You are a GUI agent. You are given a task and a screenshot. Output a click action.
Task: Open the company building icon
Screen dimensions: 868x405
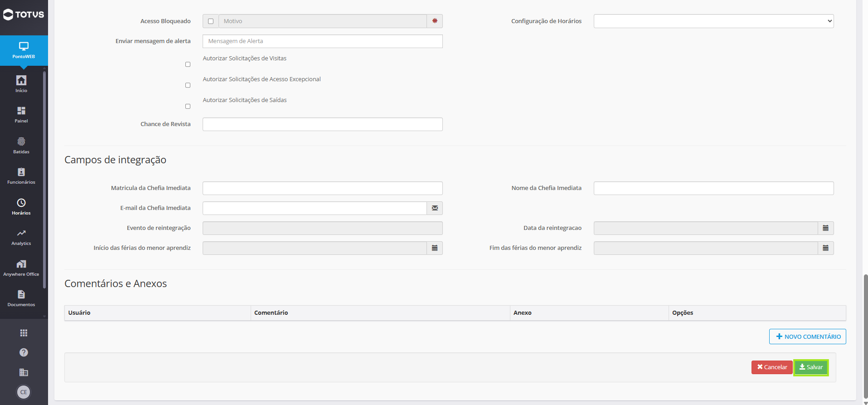[24, 372]
